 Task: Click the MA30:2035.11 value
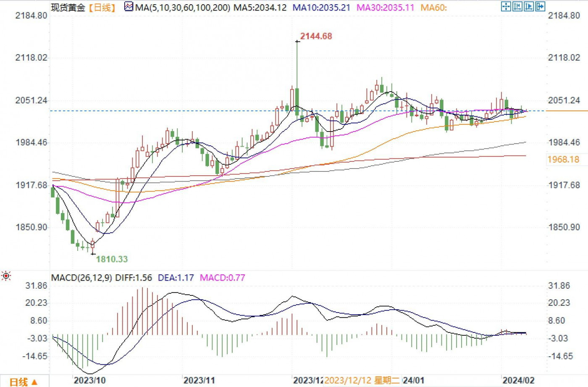coord(386,8)
